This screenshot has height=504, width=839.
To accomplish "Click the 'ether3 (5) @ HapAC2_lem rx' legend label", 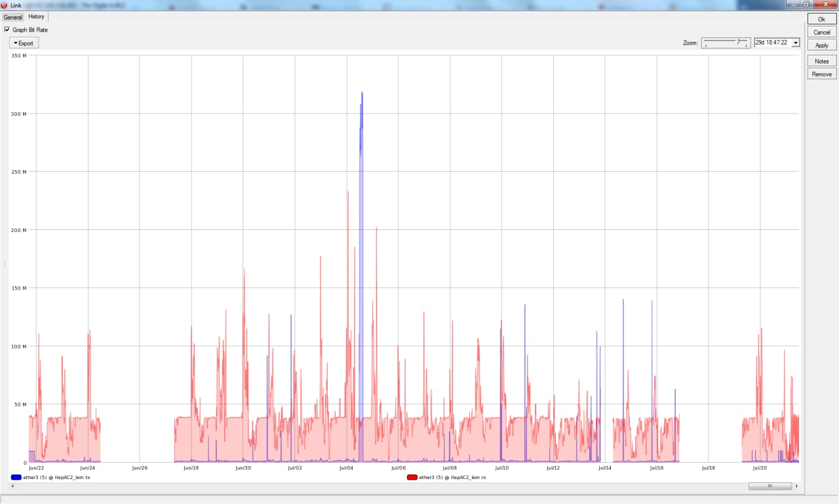I will pos(452,477).
